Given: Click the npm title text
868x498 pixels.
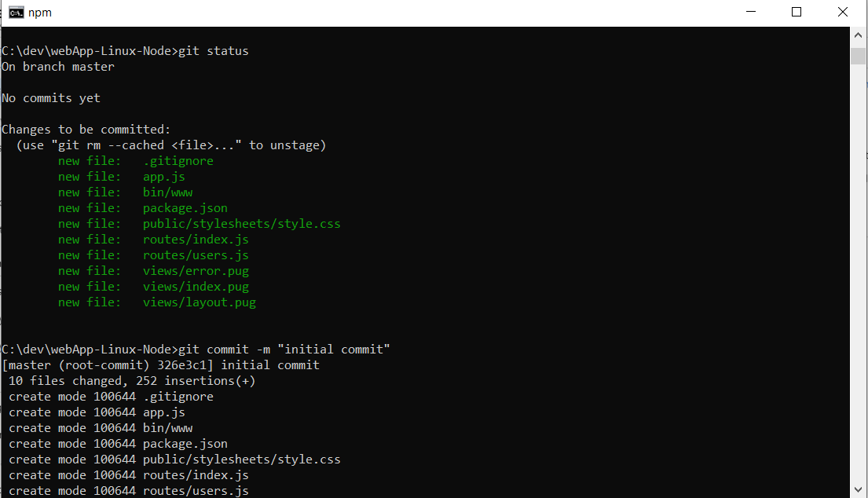Looking at the screenshot, I should [x=39, y=12].
